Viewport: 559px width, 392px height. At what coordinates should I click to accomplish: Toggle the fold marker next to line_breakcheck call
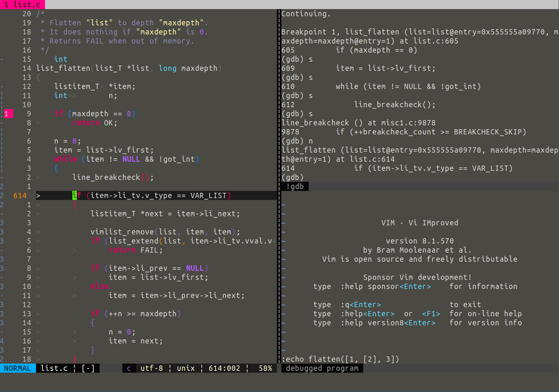2,177
